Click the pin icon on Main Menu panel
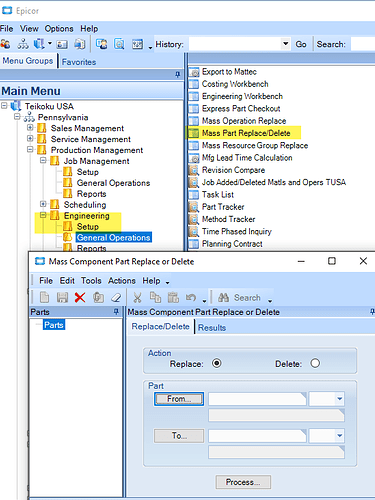The height and width of the screenshot is (500, 375). (x=178, y=75)
